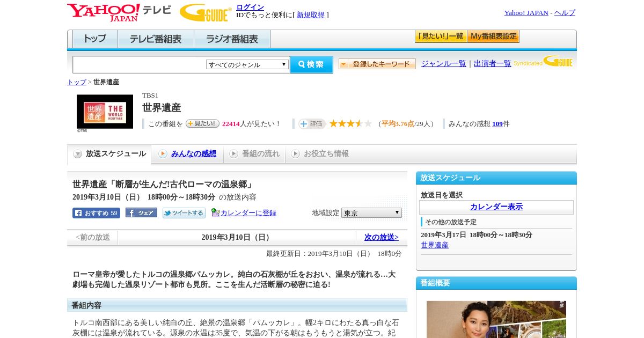Click the star rating display
The width and height of the screenshot is (644, 338).
pyautogui.click(x=350, y=124)
